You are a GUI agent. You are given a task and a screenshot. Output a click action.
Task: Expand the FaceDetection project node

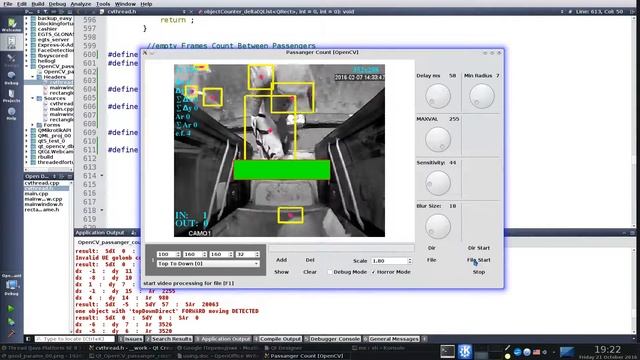point(27,50)
